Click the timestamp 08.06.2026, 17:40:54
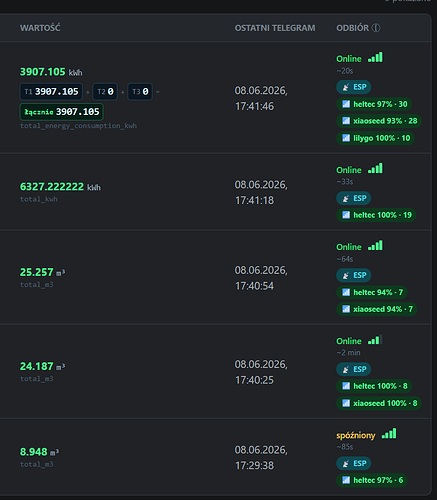Viewport: 437px width, 500px height. [261, 278]
